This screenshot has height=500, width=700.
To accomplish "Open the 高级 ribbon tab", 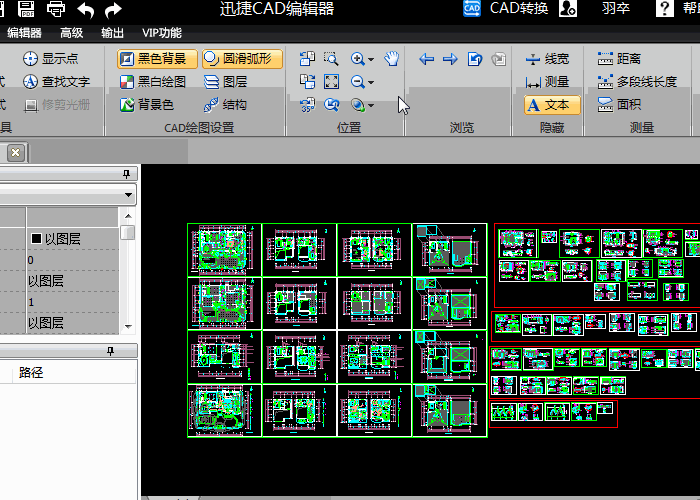I will (71, 33).
